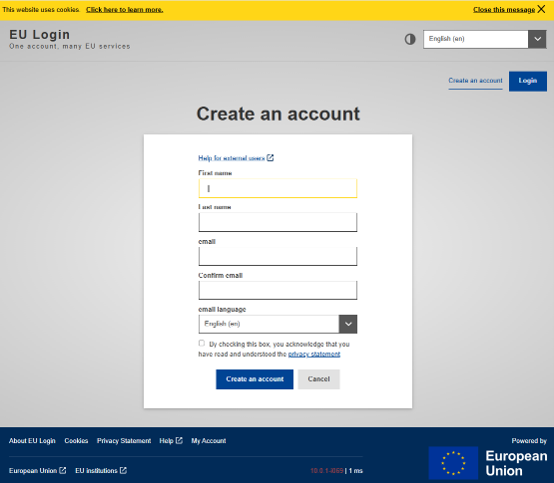Select the Create an account tab link
The height and width of the screenshot is (483, 554).
pos(475,81)
